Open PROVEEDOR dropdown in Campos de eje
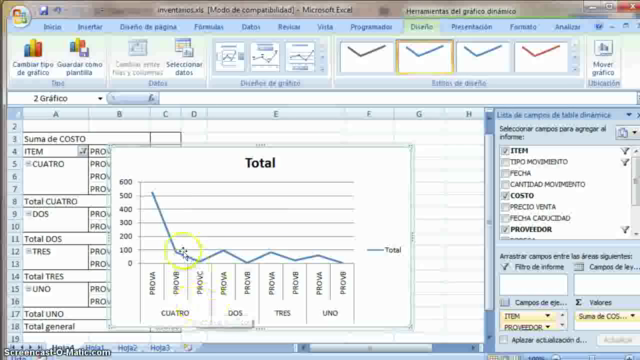 point(547,327)
